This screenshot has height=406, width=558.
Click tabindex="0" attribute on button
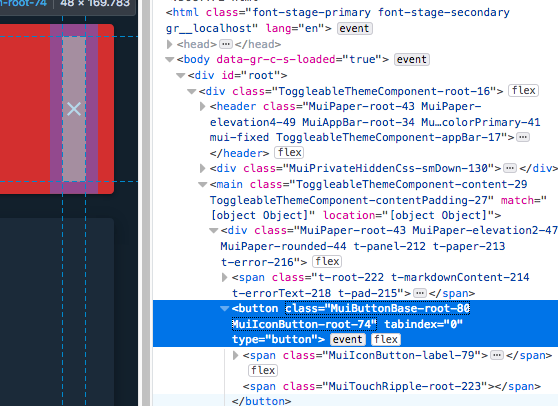point(423,324)
